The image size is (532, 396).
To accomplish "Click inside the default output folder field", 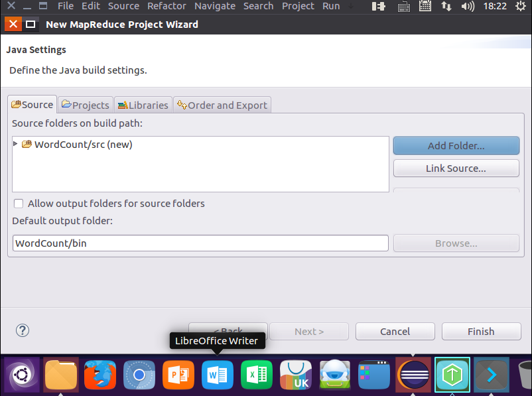I will click(x=199, y=243).
